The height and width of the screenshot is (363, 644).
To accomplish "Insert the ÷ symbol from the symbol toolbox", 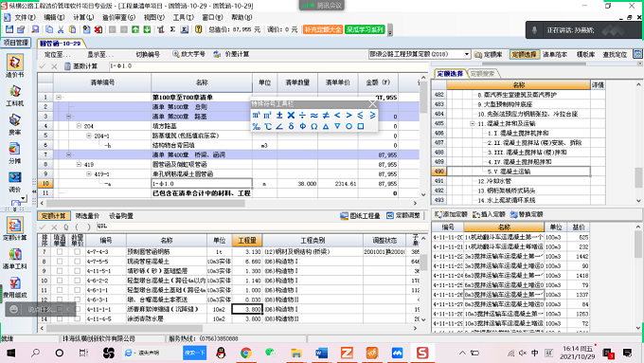I will (302, 116).
